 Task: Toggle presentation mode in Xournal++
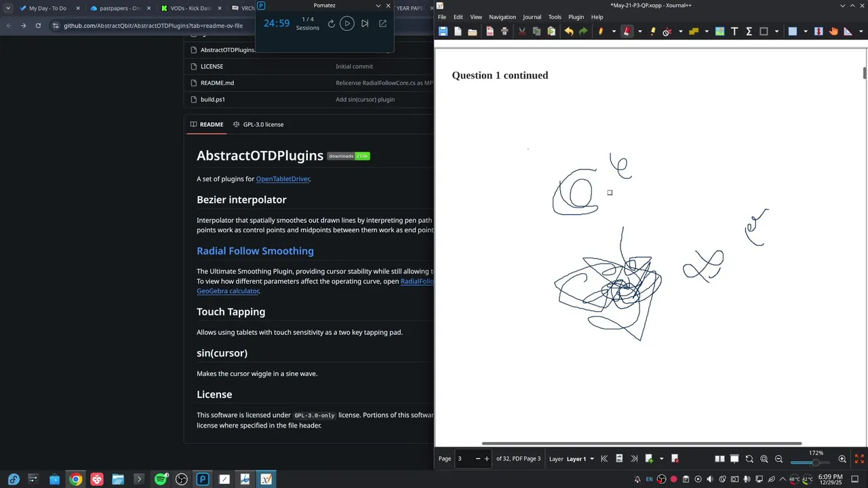click(734, 459)
